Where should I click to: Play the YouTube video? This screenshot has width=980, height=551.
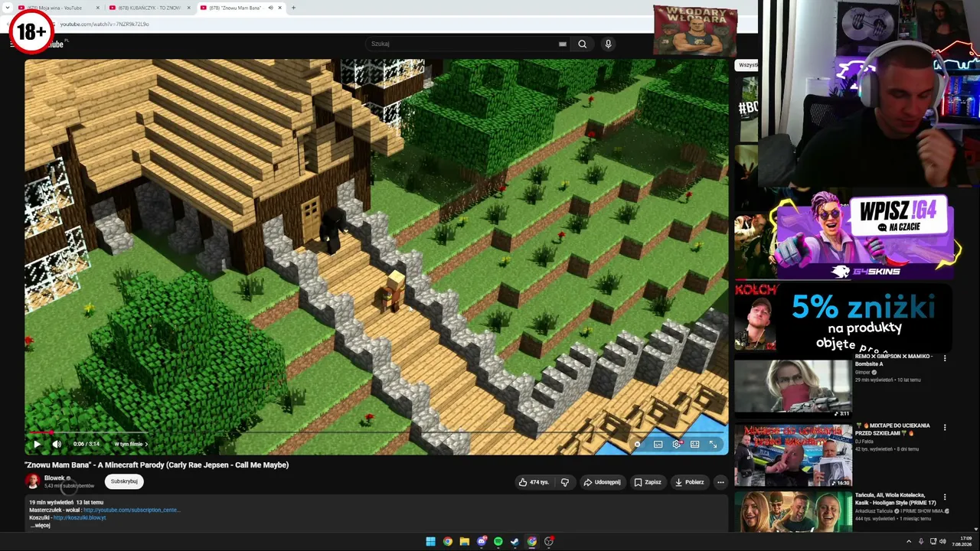point(37,444)
